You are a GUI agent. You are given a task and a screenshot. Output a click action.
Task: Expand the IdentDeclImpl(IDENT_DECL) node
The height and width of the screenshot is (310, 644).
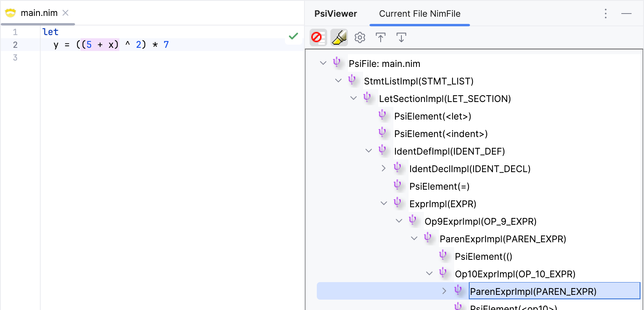(384, 168)
